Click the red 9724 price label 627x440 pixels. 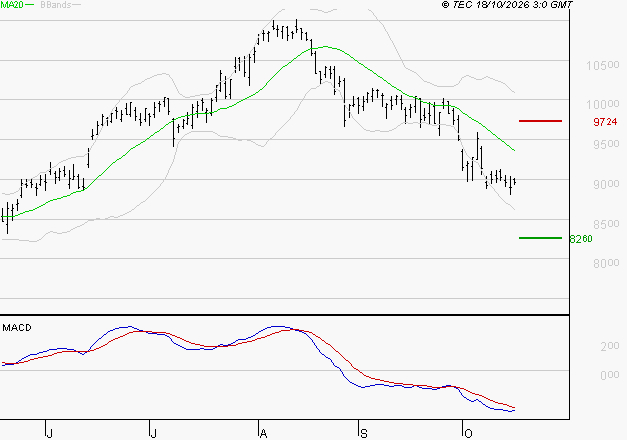605,122
